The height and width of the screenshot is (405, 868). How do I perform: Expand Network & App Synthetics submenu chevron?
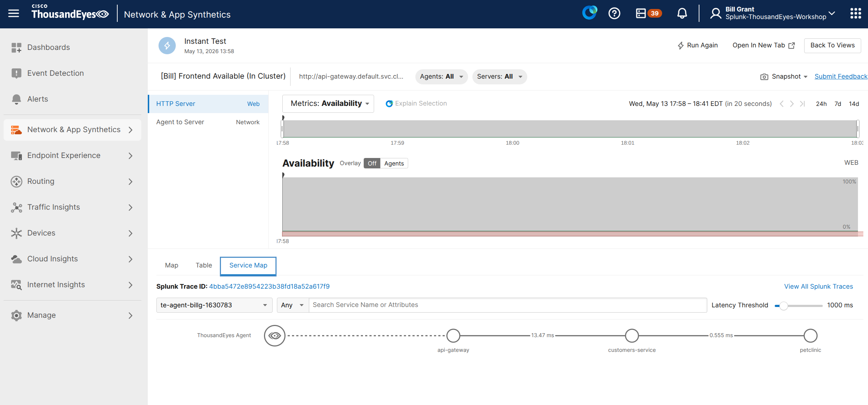pyautogui.click(x=131, y=130)
